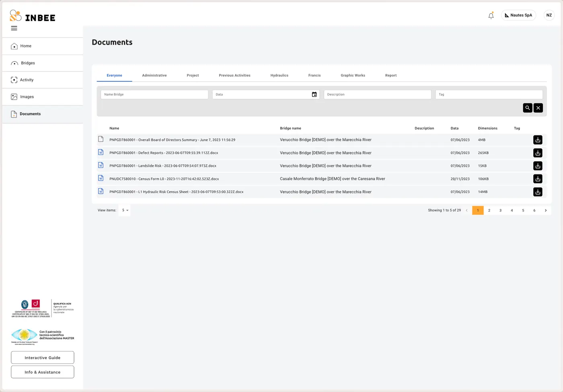Click the notification bell icon

point(491,15)
